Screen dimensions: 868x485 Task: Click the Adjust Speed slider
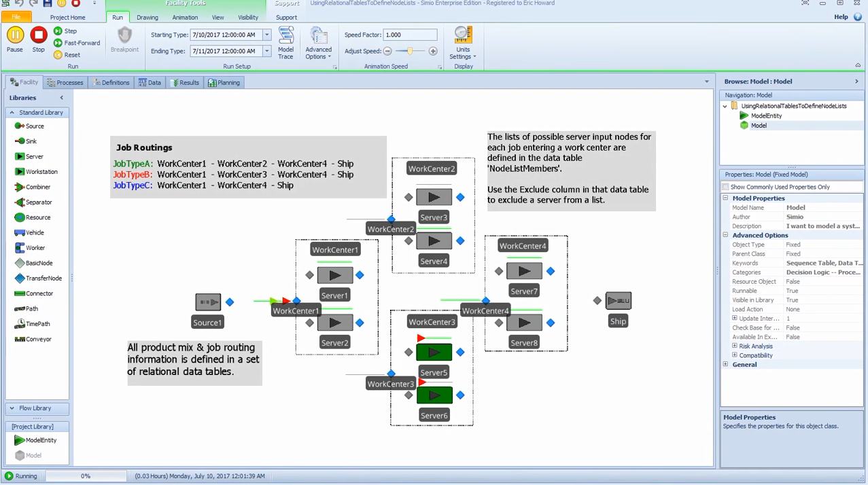[410, 51]
